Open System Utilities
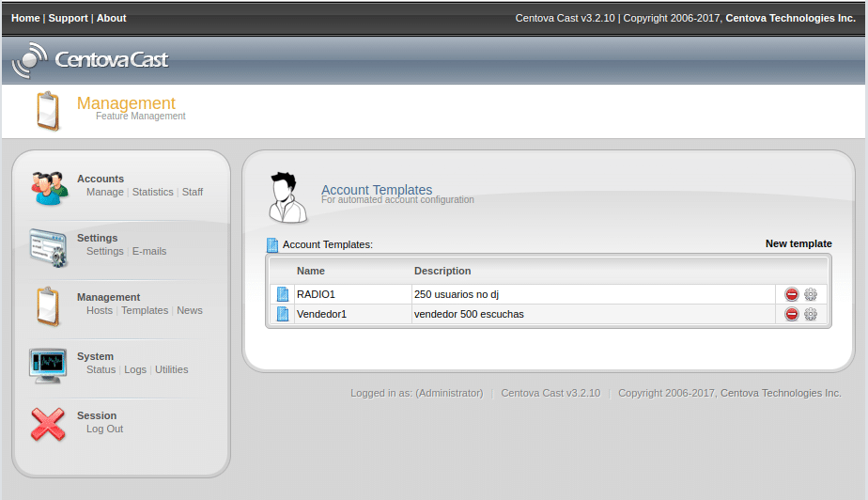This screenshot has width=868, height=500. pos(172,370)
